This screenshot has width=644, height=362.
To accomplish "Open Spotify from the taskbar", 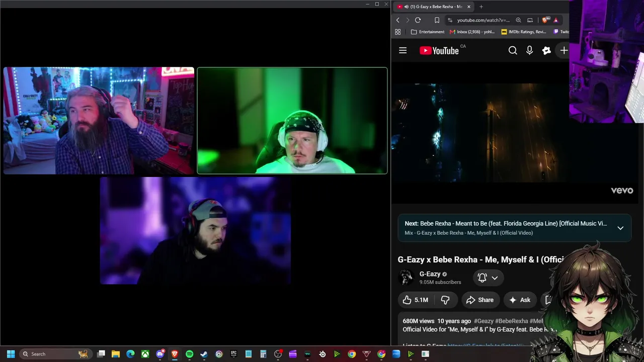I will click(x=189, y=354).
